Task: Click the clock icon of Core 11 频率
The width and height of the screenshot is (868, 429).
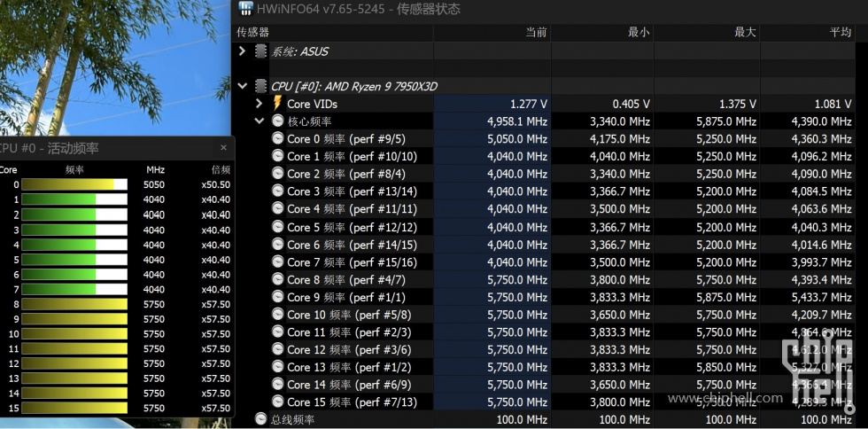Action: (277, 332)
